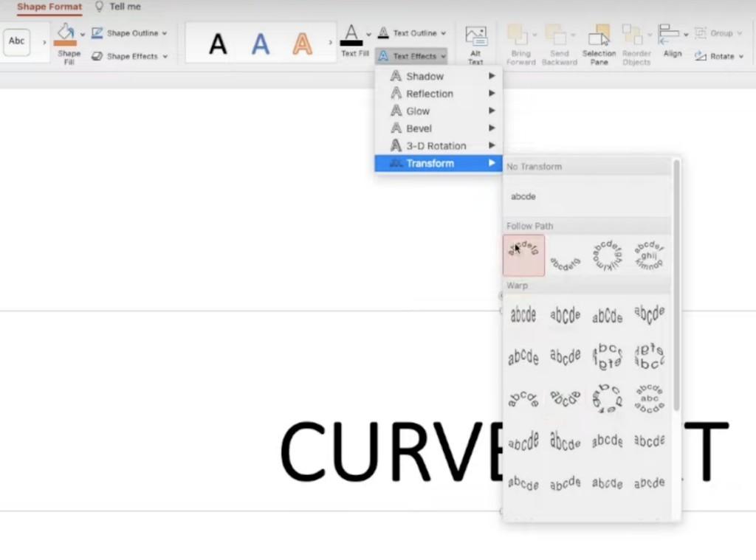Screen dimensions: 756x560
Task: Apply the Circle follow path transform
Action: pos(607,255)
